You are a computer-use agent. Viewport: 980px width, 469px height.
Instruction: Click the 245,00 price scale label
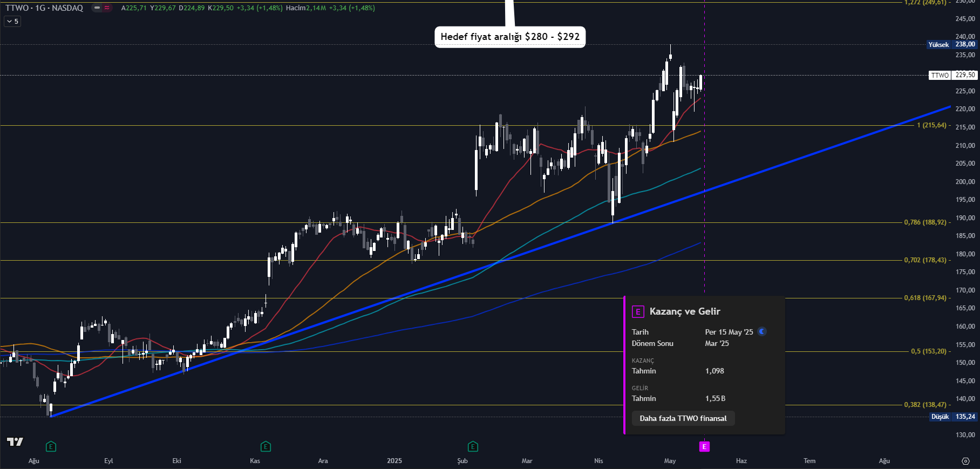tap(965, 19)
